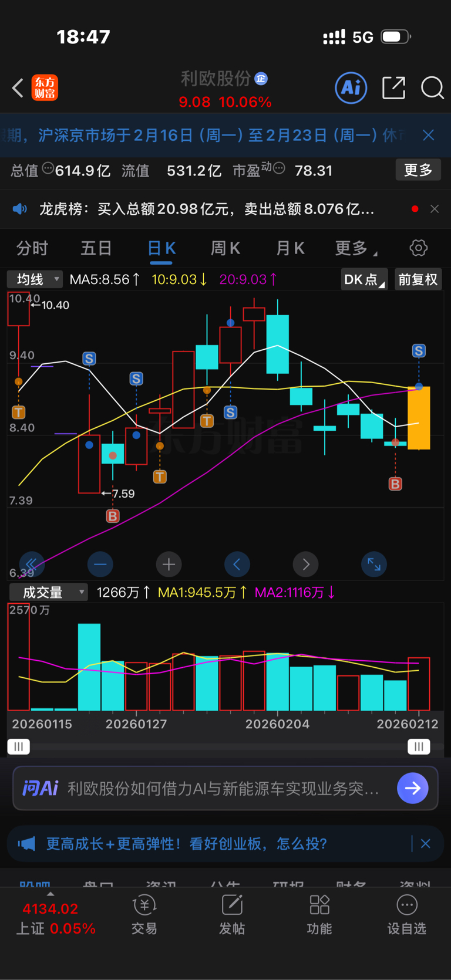Tap the red dot indicator on 龙虎榜 row

click(x=415, y=209)
